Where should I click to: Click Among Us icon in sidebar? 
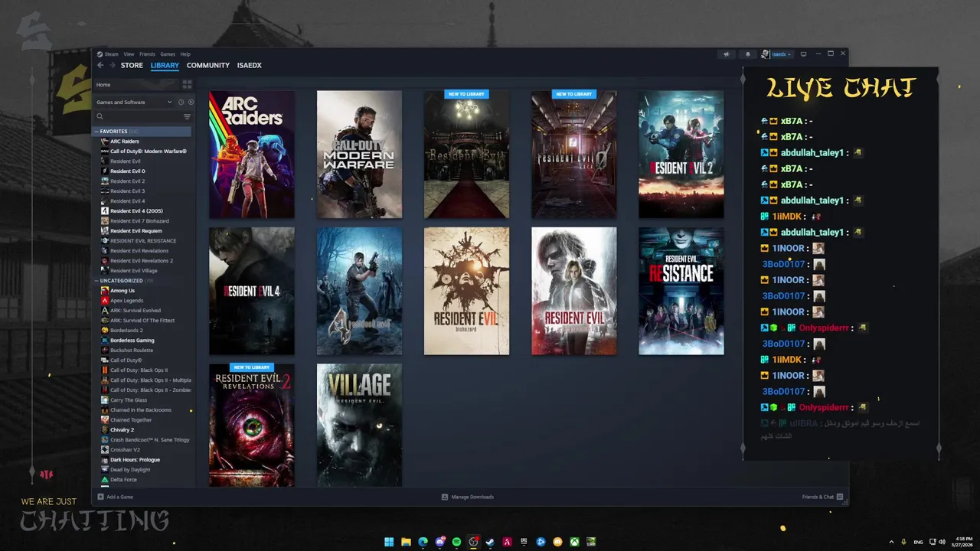point(104,291)
